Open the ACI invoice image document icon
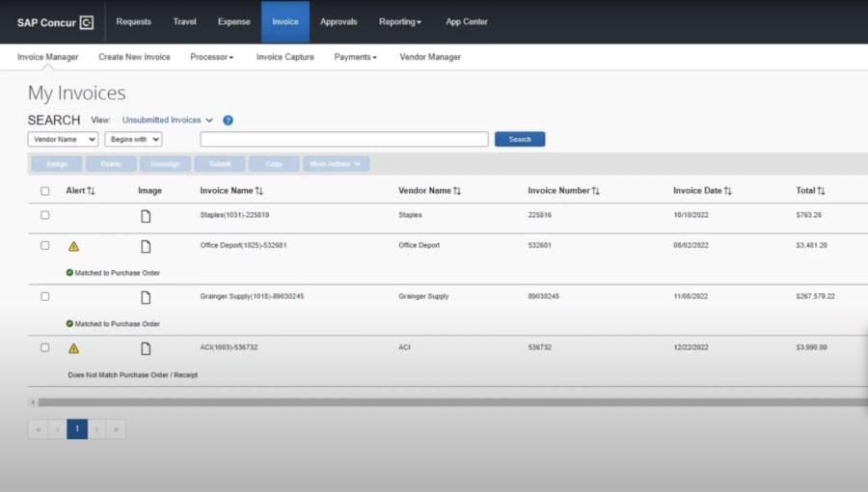This screenshot has height=492, width=868. pyautogui.click(x=146, y=348)
